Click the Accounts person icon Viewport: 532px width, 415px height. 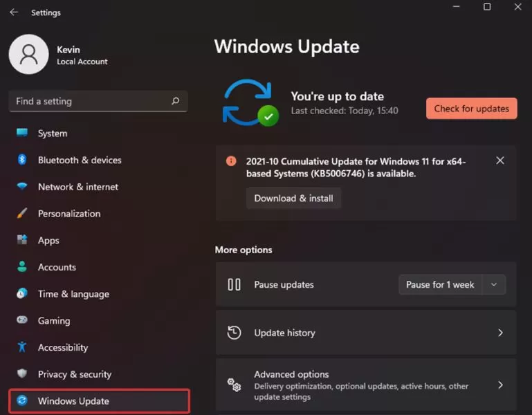point(22,266)
